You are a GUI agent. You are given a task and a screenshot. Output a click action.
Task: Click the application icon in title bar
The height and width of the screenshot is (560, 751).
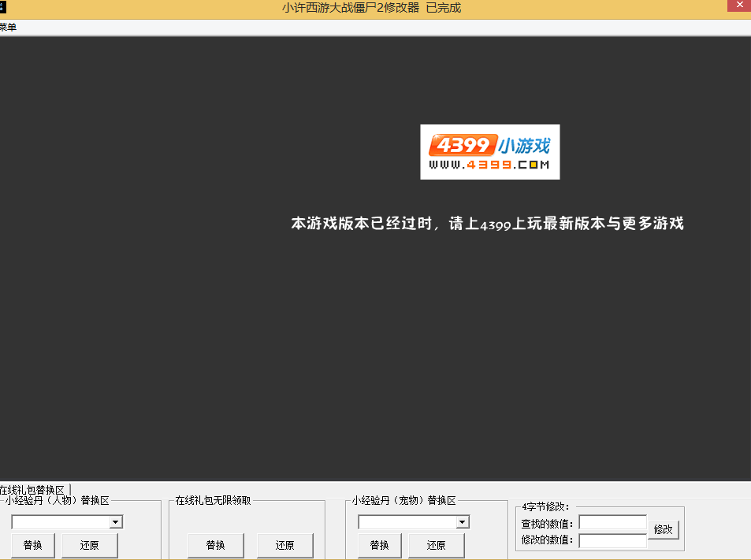pyautogui.click(x=3, y=7)
